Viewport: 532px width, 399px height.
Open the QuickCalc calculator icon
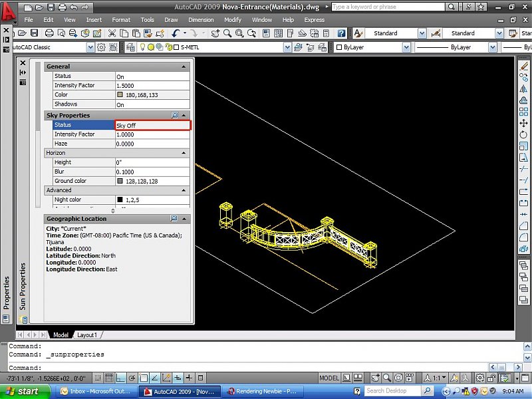tap(326, 33)
